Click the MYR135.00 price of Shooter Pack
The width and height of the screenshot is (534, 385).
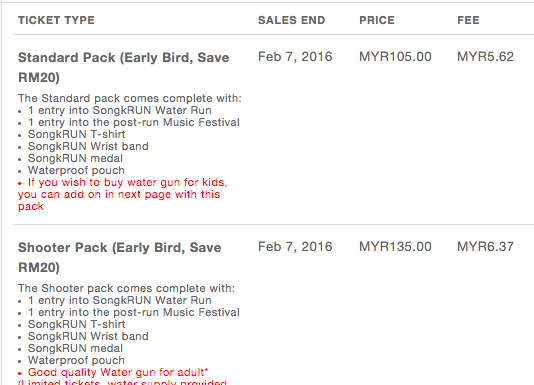pos(395,247)
